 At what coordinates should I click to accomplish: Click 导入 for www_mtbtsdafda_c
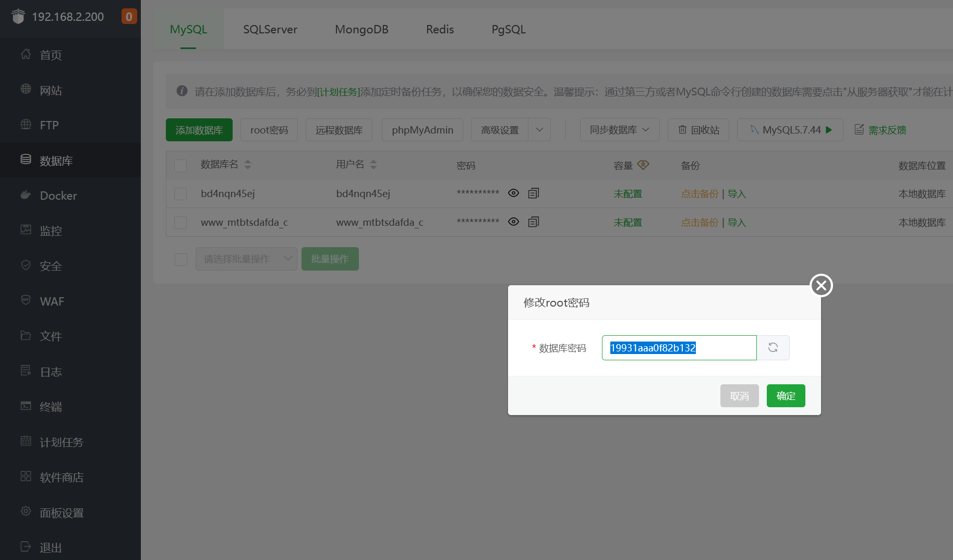(737, 223)
